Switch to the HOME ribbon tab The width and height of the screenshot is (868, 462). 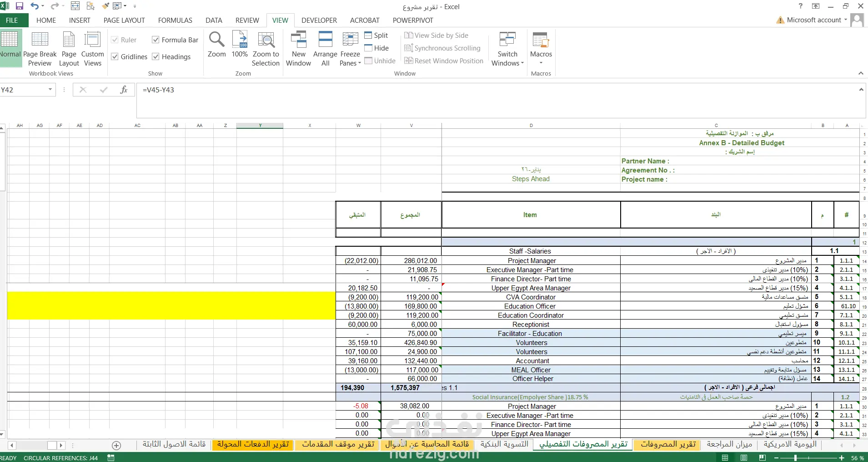pos(46,20)
